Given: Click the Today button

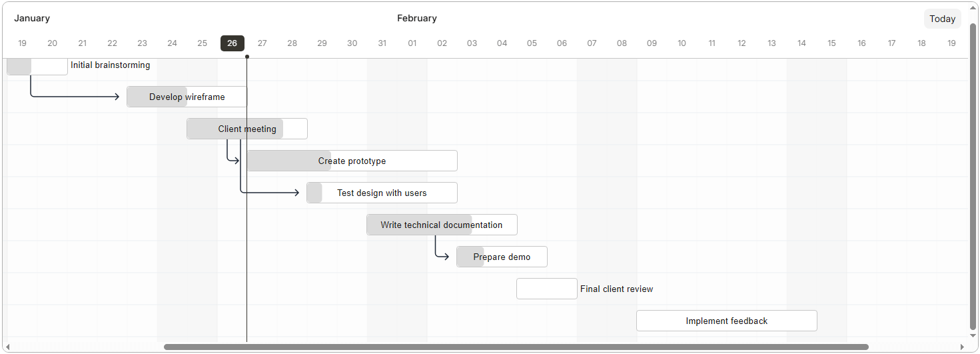Looking at the screenshot, I should (942, 19).
